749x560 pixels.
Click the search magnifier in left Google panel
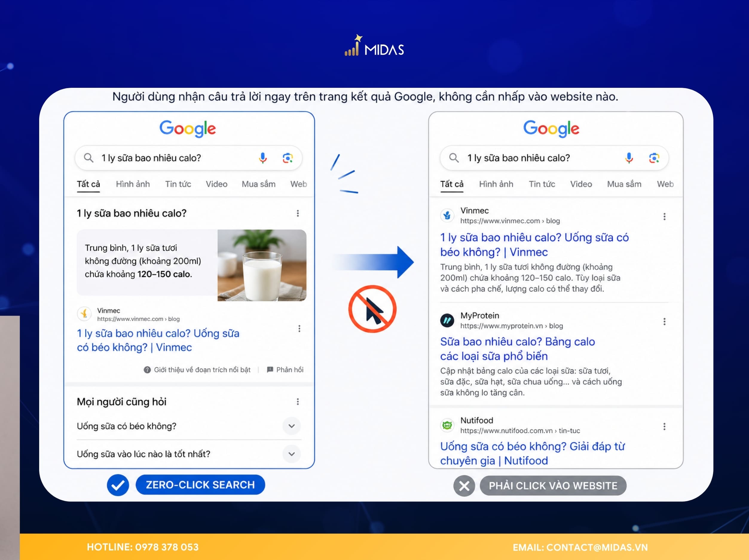pyautogui.click(x=89, y=158)
